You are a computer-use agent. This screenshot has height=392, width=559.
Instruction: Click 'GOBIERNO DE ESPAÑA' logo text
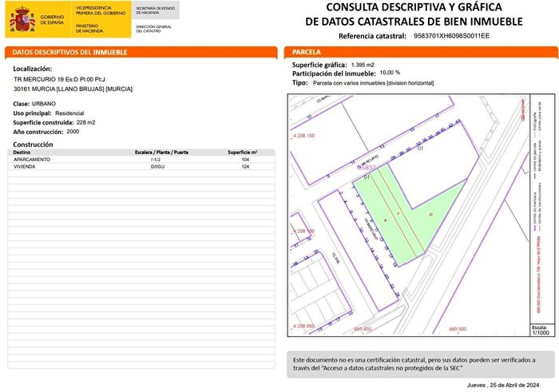click(52, 20)
